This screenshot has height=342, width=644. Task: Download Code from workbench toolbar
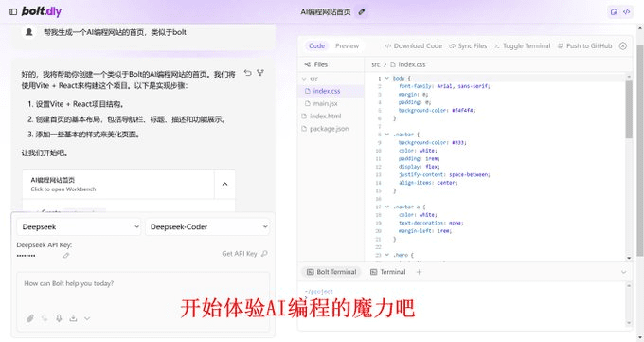pos(414,46)
